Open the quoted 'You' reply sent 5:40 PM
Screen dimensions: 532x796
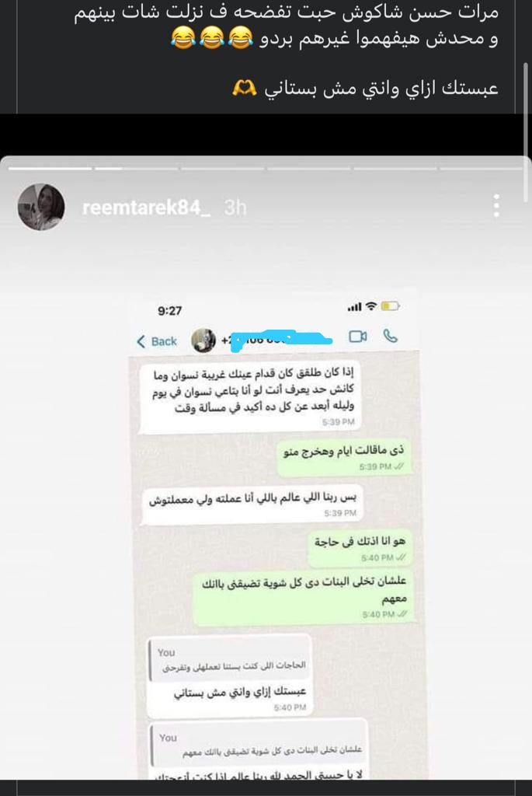(x=229, y=676)
